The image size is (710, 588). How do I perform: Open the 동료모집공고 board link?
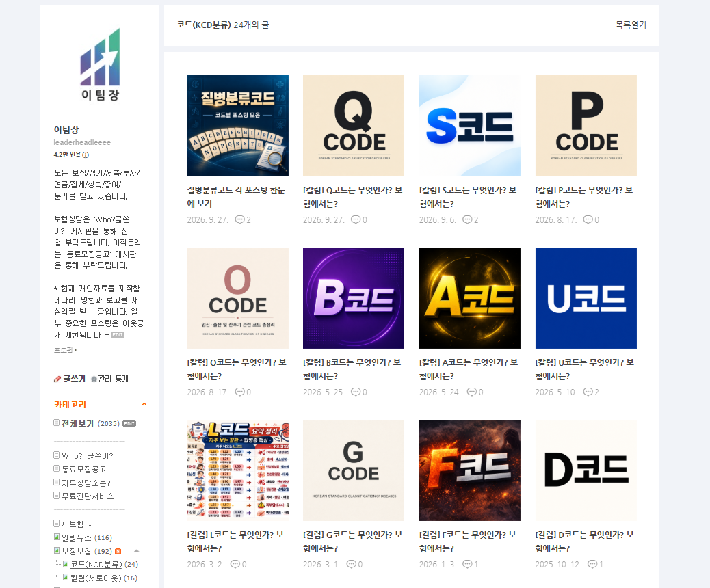83,470
